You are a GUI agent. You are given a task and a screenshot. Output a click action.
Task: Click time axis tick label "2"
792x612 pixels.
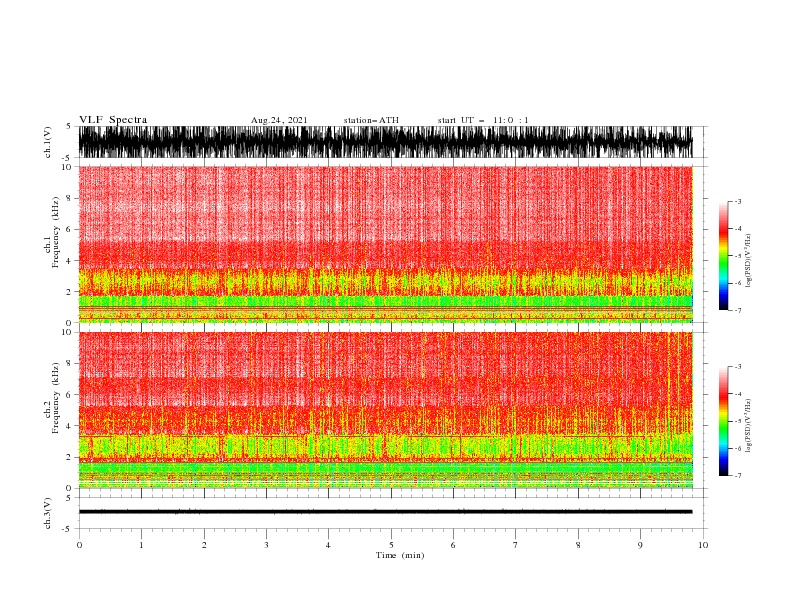pyautogui.click(x=204, y=545)
